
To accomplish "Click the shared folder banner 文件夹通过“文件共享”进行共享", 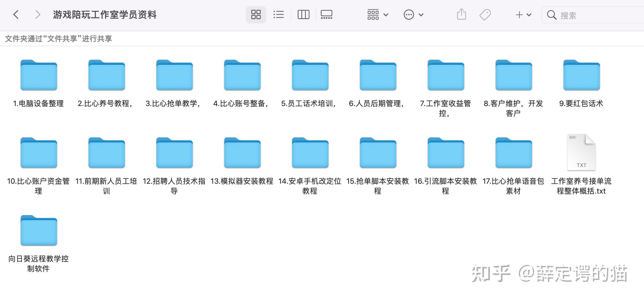I will point(59,39).
